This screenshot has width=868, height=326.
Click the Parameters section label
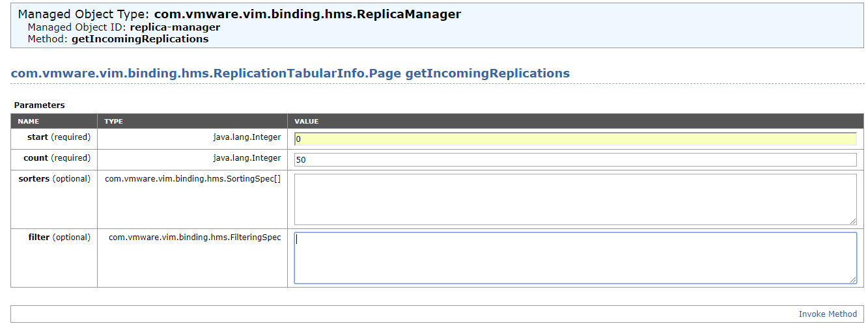click(x=40, y=105)
